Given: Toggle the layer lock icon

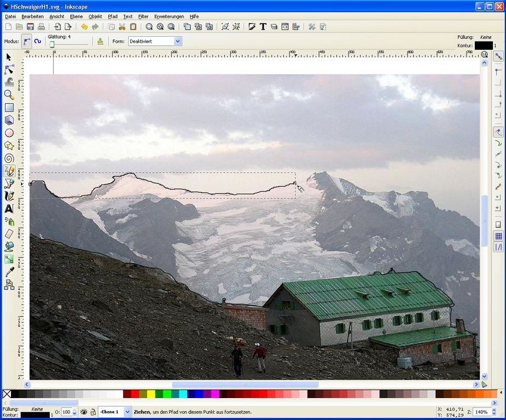Looking at the screenshot, I should tap(93, 412).
